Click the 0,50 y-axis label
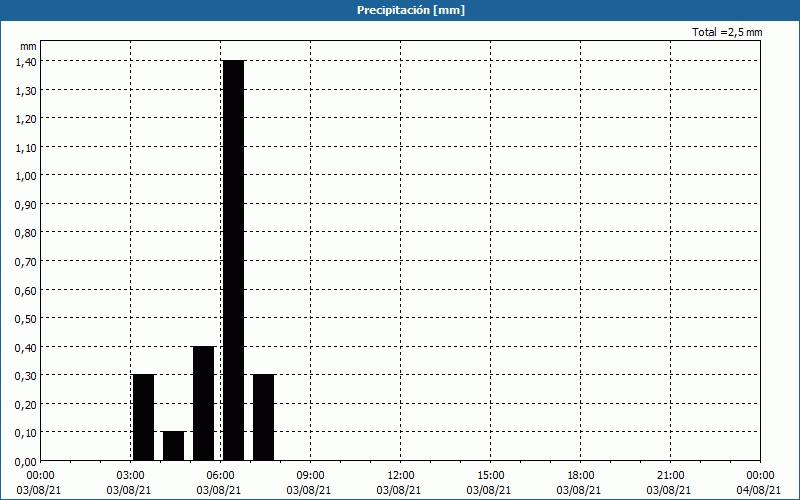Screen dimensions: 800x500 point(26,319)
